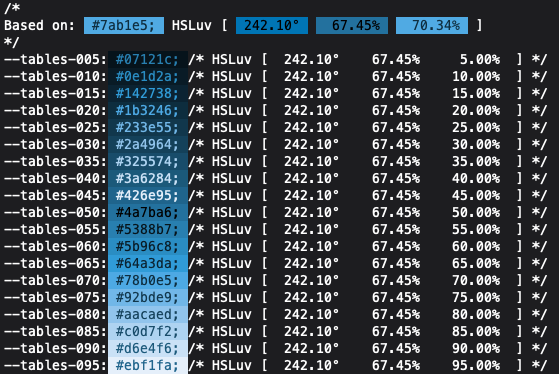Click the 70.34% lightness swatch in header
Screen dimensions: 559x374
coord(432,26)
